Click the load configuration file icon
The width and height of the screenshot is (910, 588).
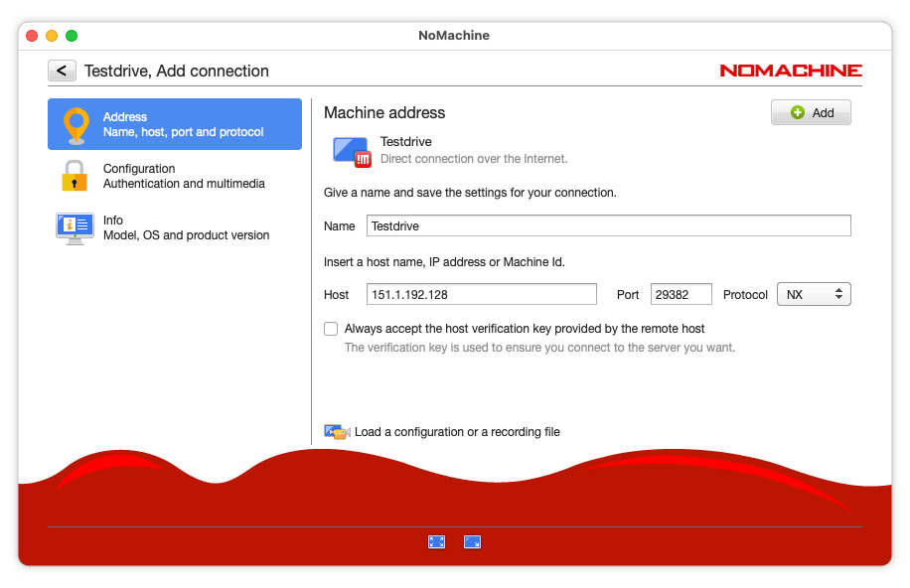click(x=337, y=432)
